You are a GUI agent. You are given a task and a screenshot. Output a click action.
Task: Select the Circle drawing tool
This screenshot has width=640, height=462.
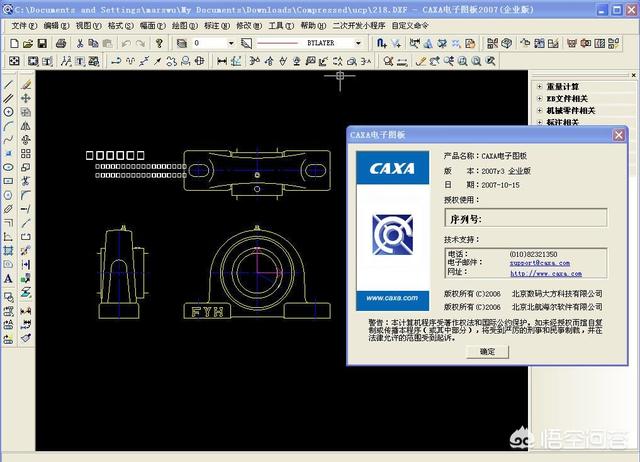(9, 112)
